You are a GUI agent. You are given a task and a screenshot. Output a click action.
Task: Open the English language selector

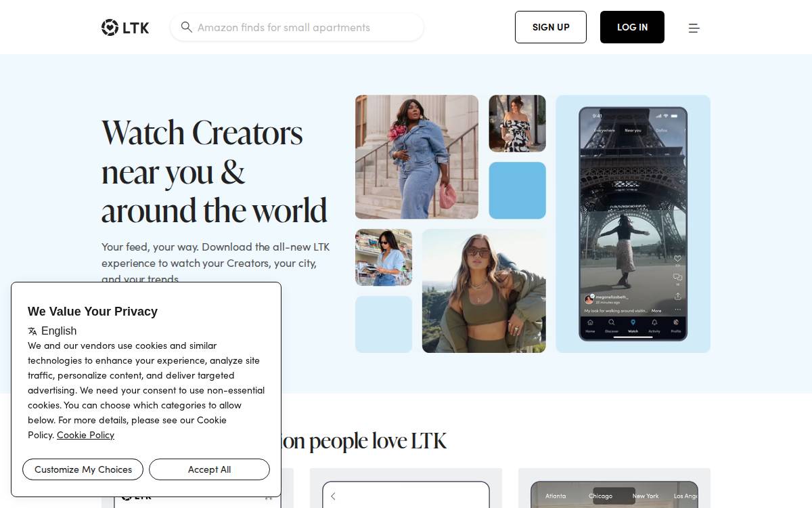click(52, 331)
